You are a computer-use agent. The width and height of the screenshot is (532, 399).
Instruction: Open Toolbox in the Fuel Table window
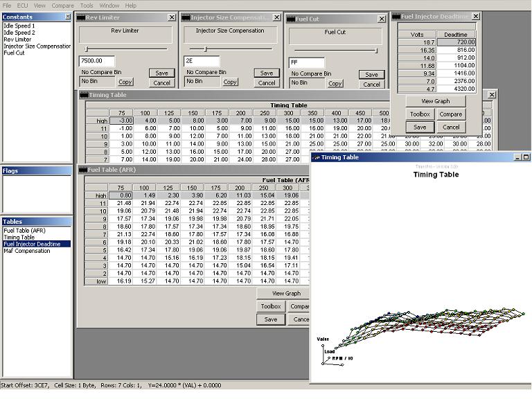coord(270,306)
